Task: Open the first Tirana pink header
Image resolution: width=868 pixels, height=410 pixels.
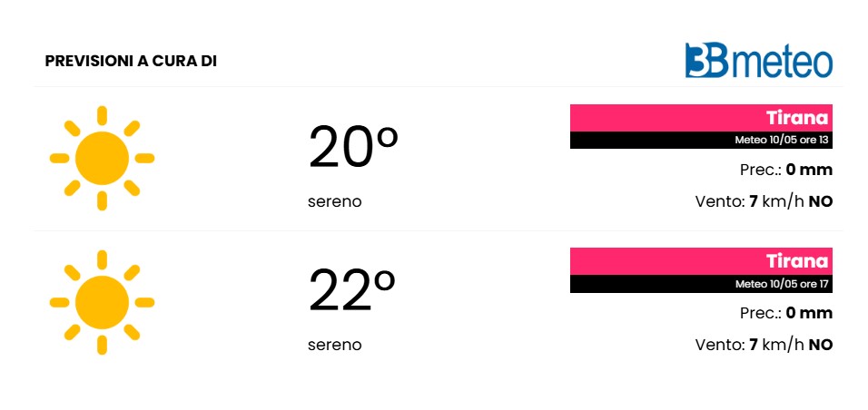Action: (x=701, y=118)
